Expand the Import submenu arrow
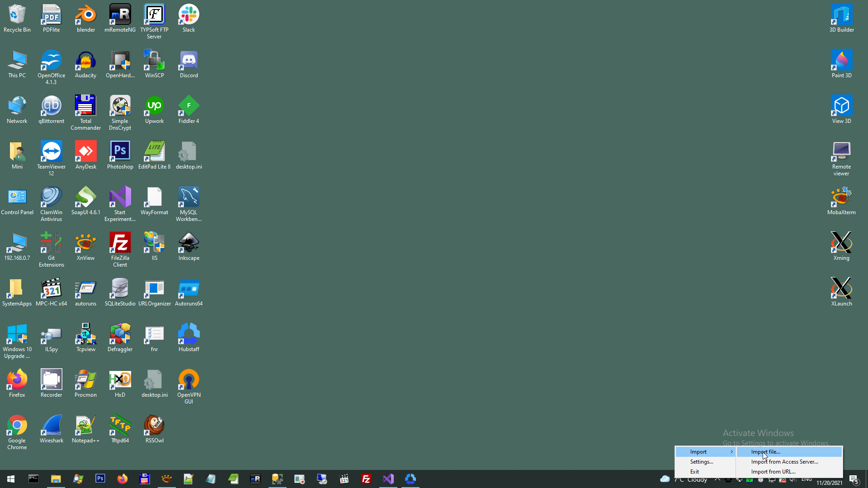Viewport: 868px width, 488px height. 731,451
